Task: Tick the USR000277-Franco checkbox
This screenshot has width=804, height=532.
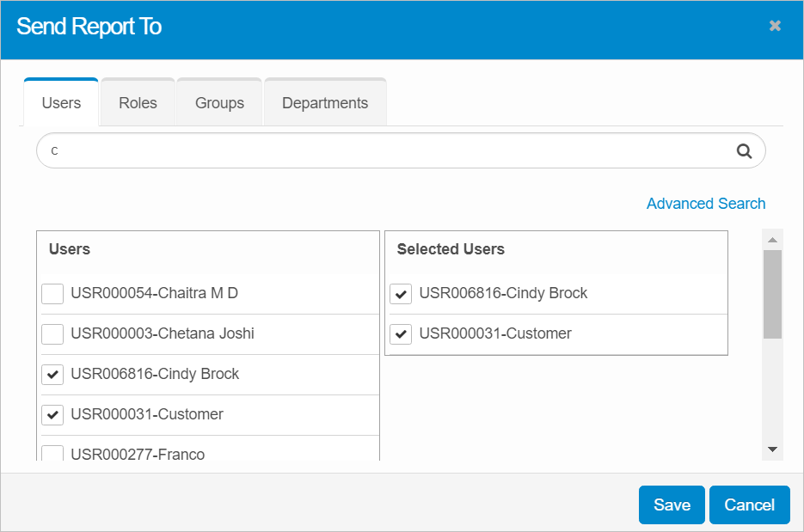Action: [53, 453]
